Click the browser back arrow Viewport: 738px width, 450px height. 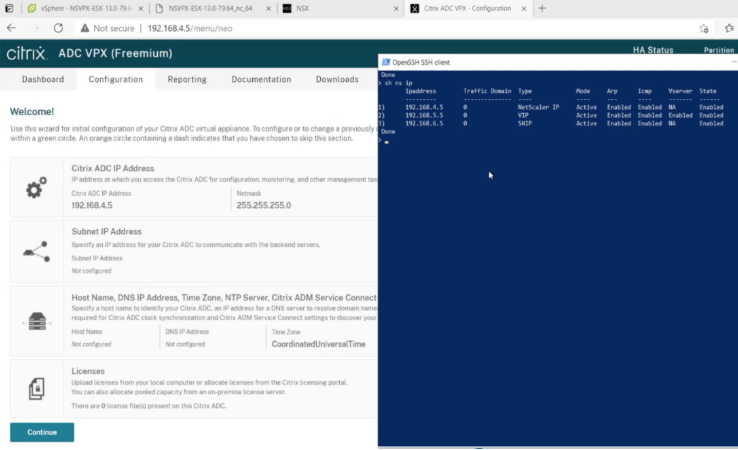point(11,28)
